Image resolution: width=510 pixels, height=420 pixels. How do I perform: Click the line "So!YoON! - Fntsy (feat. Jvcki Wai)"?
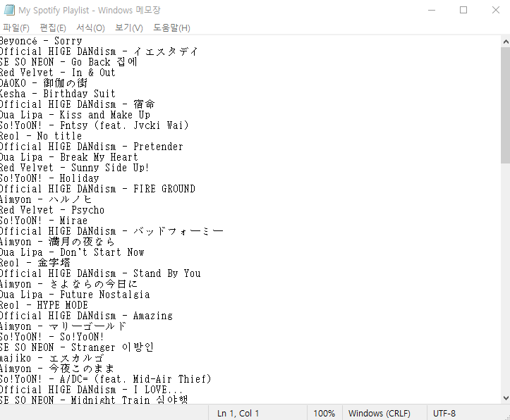pyautogui.click(x=95, y=125)
